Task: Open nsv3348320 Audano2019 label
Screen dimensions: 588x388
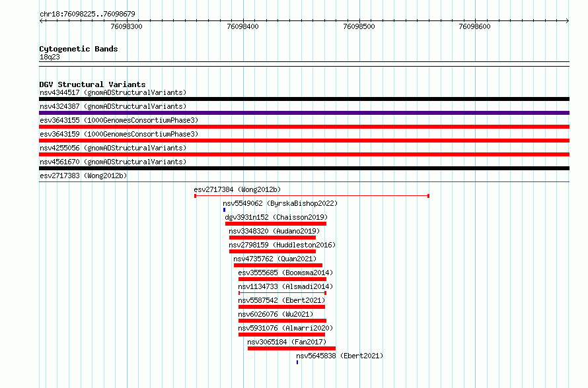Action: pos(274,231)
